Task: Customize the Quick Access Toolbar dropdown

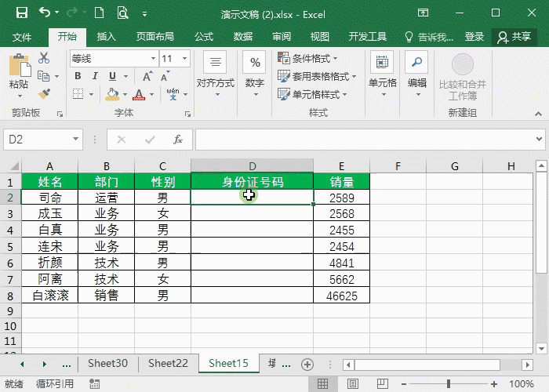Action: [144, 14]
